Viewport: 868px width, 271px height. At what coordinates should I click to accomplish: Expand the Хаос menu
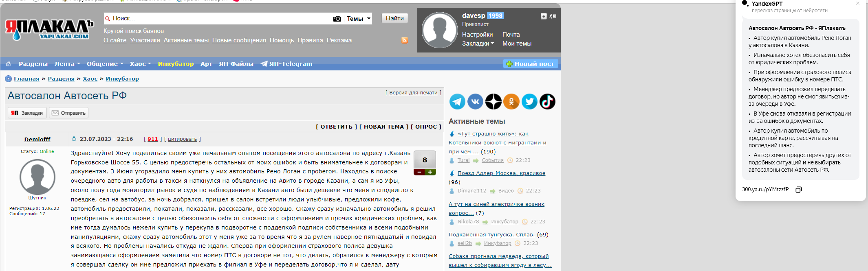(140, 64)
